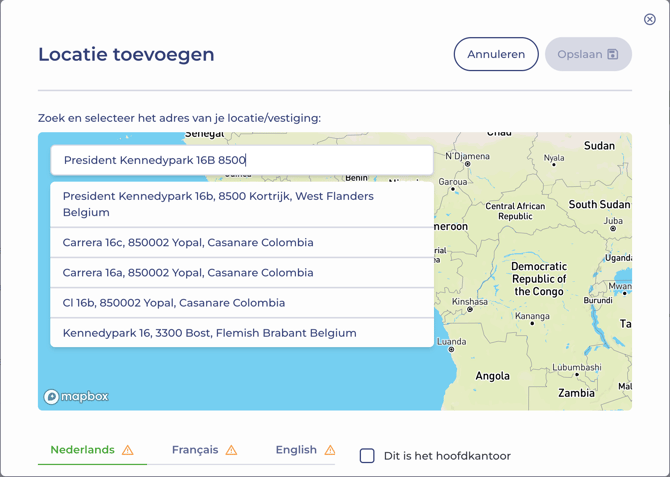
Task: Check the 'Dit is het hoofdkantoor' checkbox
Action: click(367, 456)
